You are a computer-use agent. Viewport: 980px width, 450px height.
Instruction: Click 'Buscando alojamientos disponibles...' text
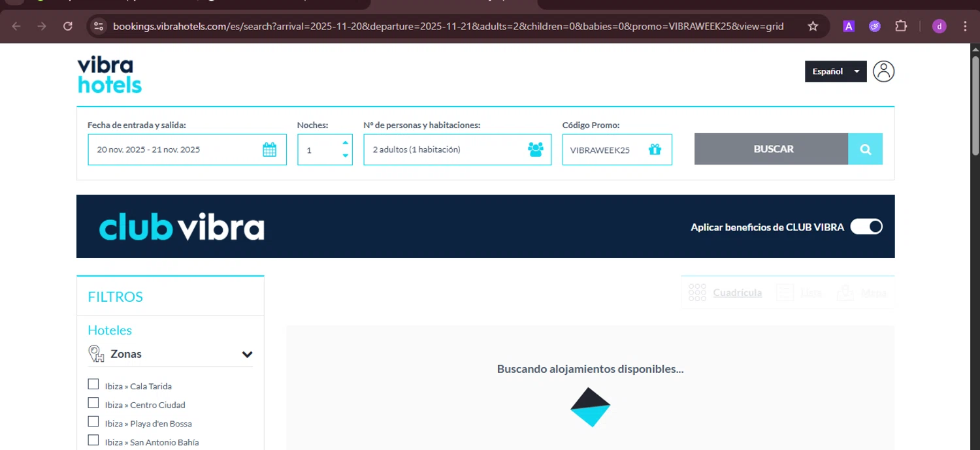pos(590,369)
